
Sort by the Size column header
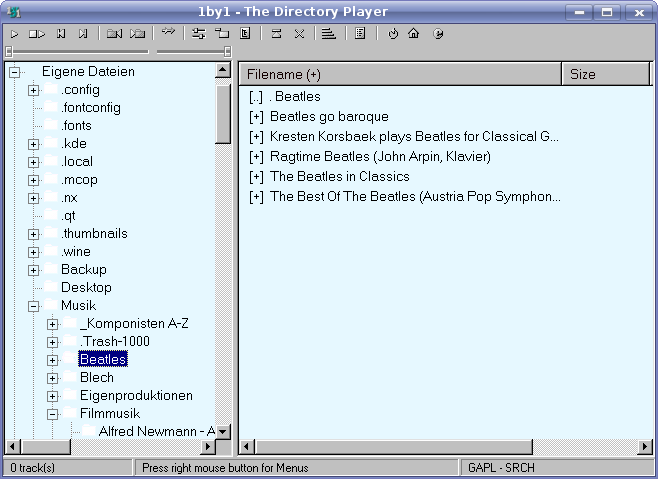(x=606, y=74)
